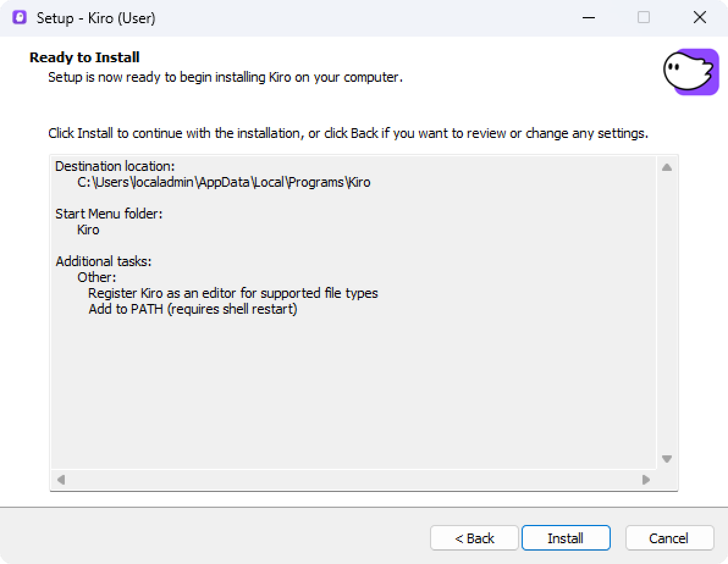
Task: Go back with the < Back button
Action: tap(474, 538)
